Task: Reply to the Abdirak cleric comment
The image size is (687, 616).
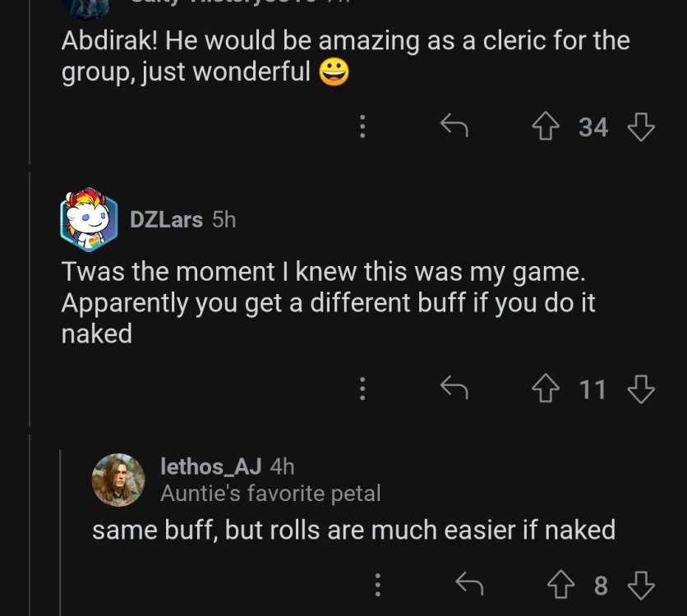Action: click(x=454, y=126)
